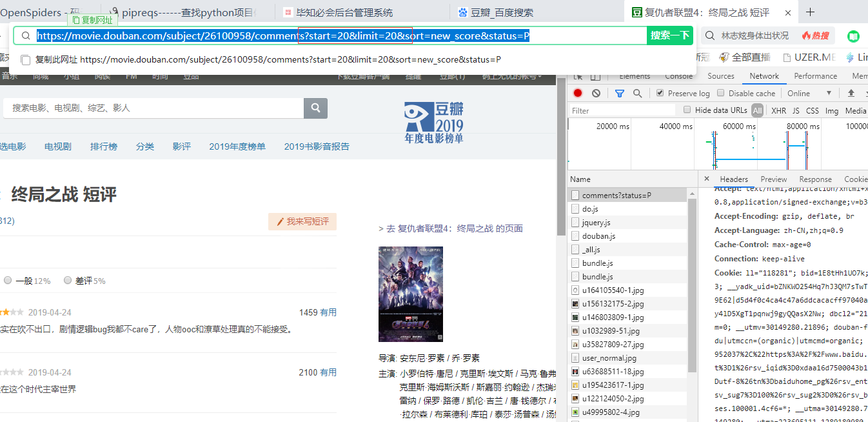Screen dimensions: 868x422
Task: Open network search magnifier icon
Action: click(x=637, y=94)
